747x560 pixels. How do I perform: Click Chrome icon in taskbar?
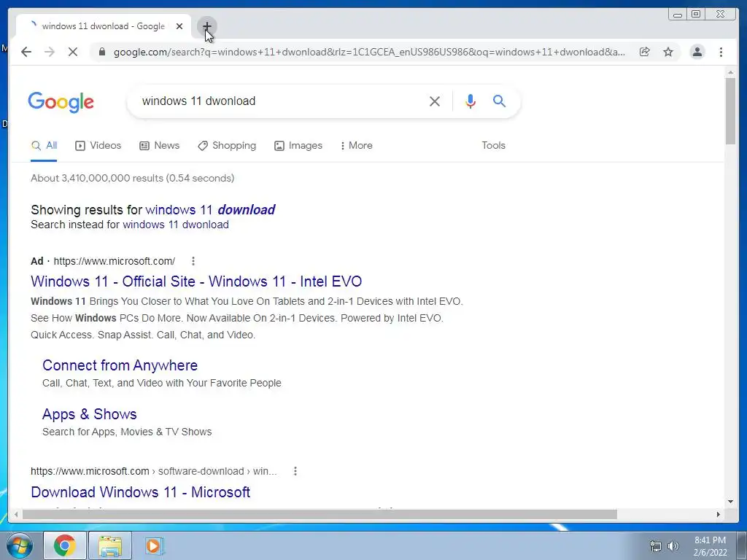point(65,545)
